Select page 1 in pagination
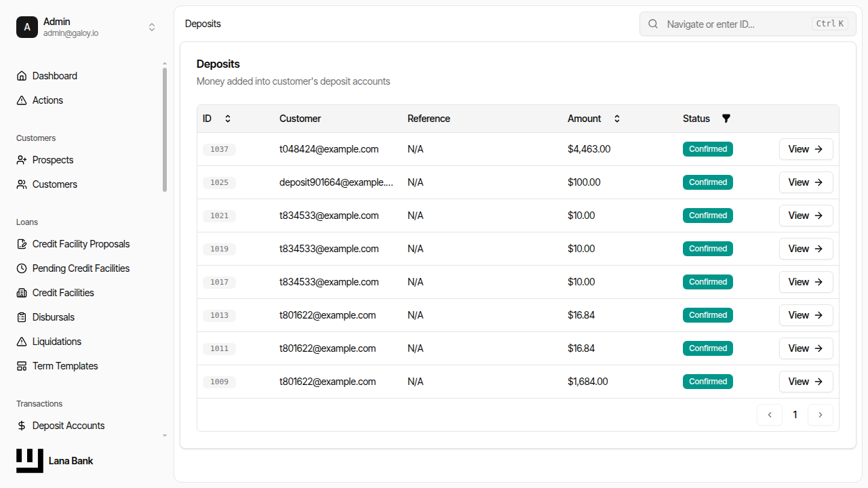Image resolution: width=868 pixels, height=488 pixels. tap(795, 415)
